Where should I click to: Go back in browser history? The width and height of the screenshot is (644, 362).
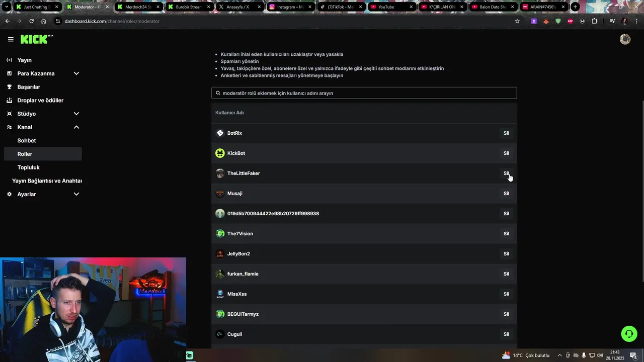[x=7, y=21]
